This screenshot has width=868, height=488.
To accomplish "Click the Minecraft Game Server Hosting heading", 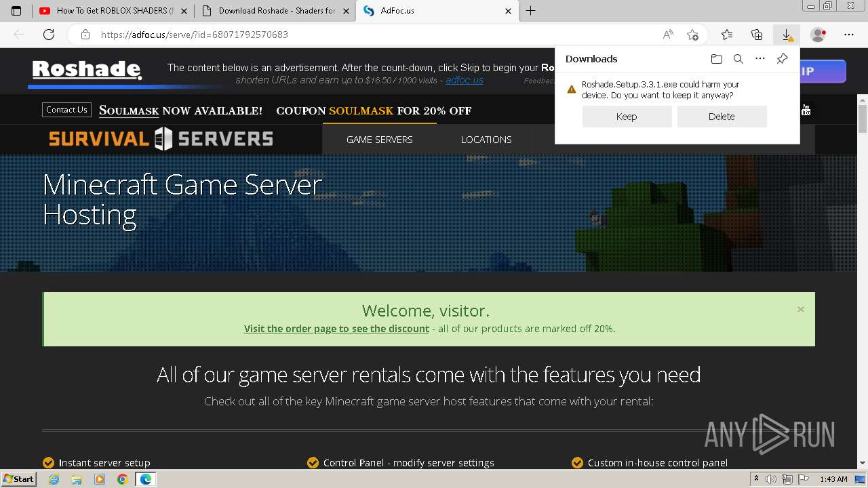I will pyautogui.click(x=182, y=199).
